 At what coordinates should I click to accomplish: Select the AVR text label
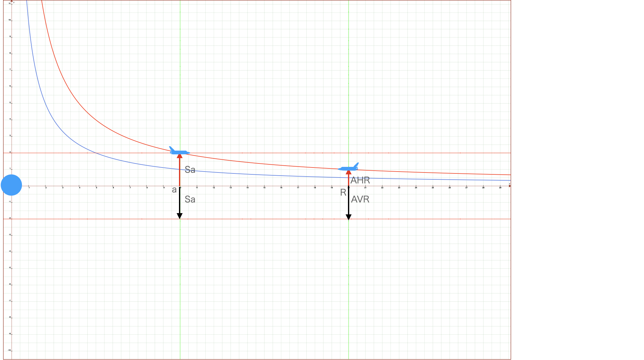click(360, 199)
